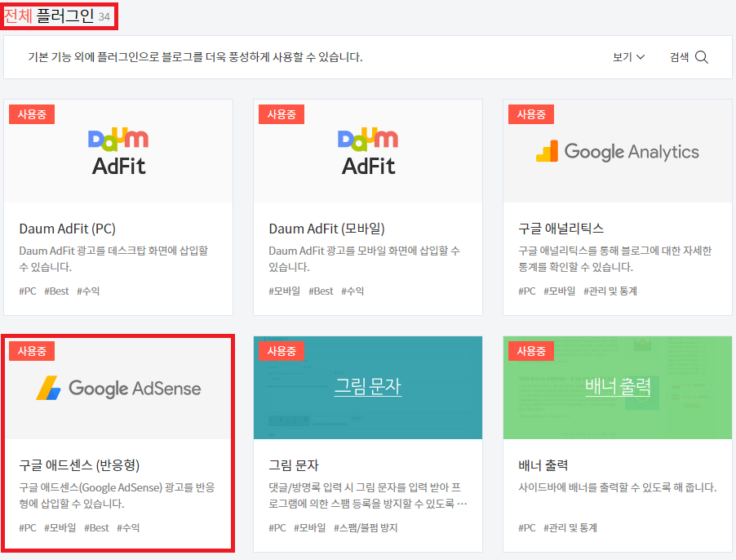Select the Daum AdFit (PC) title
The image size is (736, 560).
67,229
